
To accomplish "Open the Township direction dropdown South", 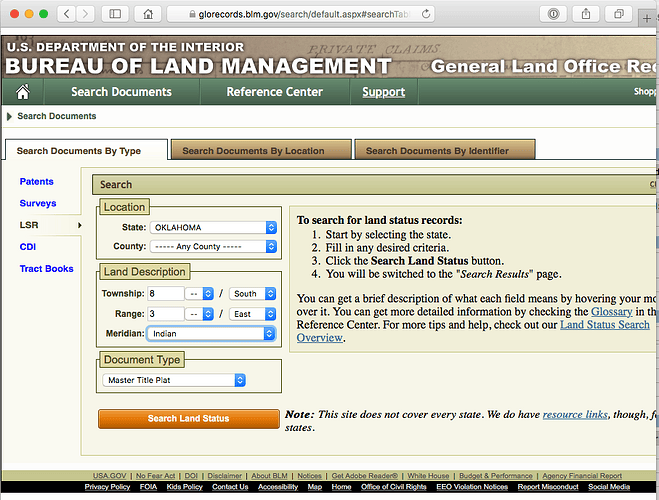I will (x=253, y=293).
